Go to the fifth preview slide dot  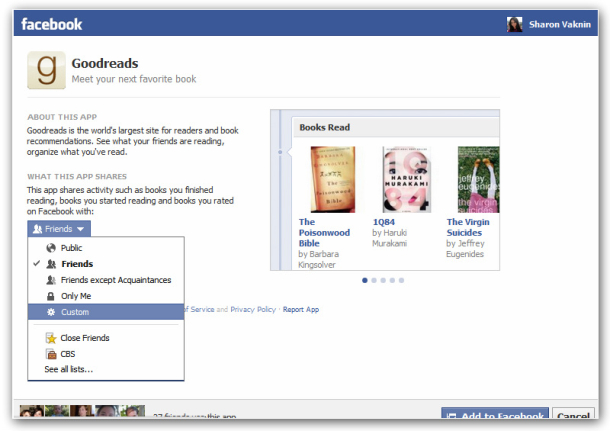[401, 280]
